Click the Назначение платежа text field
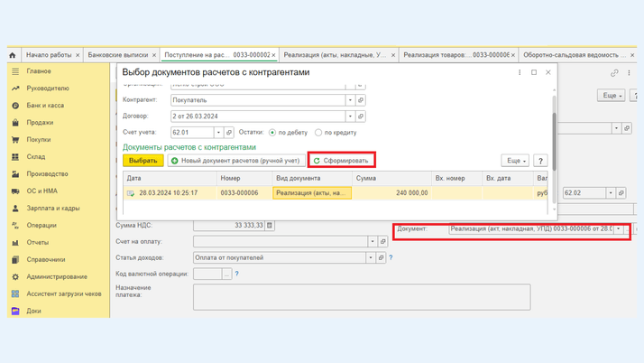 (x=361, y=297)
